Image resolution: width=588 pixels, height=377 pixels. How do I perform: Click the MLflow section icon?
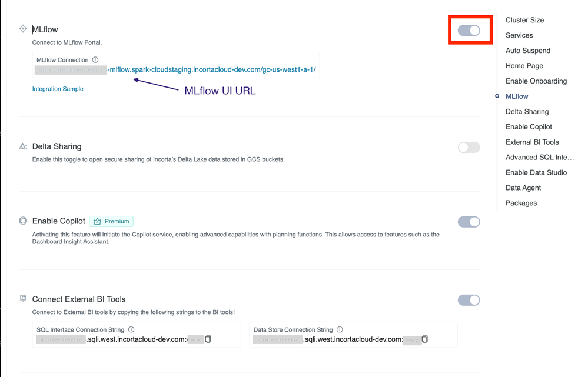pos(23,29)
